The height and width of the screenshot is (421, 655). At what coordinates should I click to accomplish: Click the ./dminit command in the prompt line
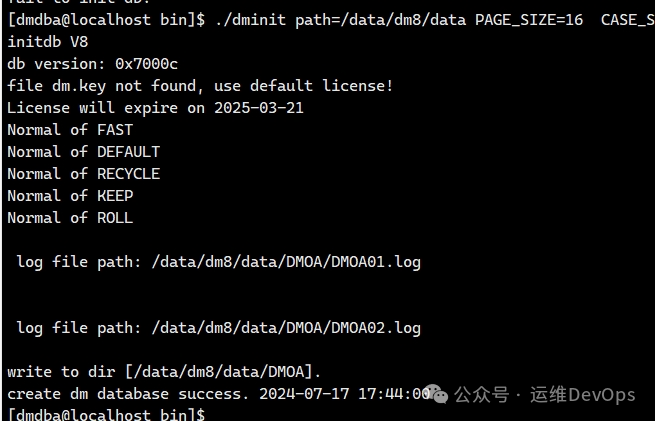coord(251,20)
